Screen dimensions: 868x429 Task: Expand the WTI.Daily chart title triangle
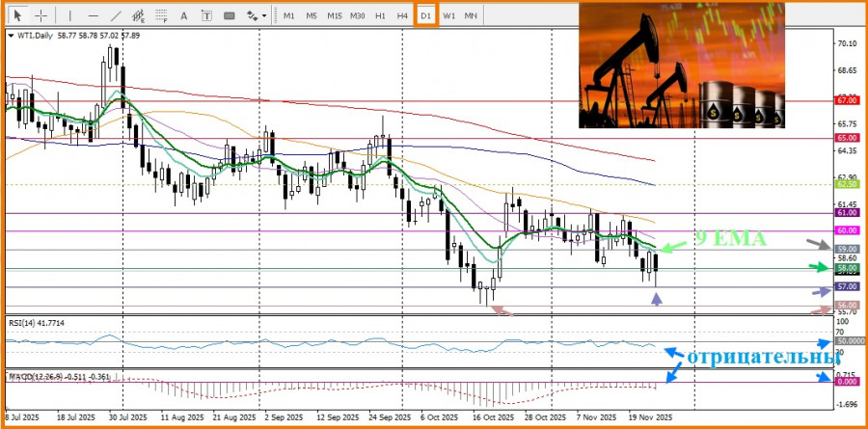pos(10,36)
